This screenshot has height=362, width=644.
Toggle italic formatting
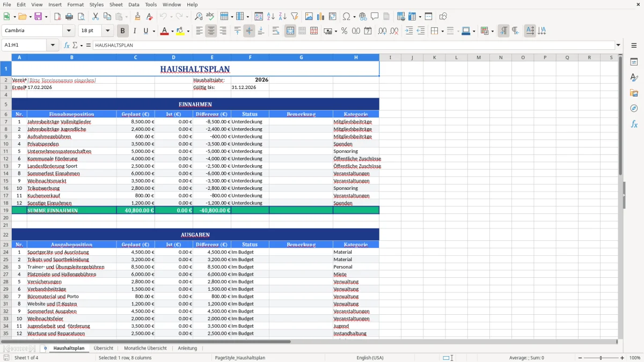(x=135, y=31)
